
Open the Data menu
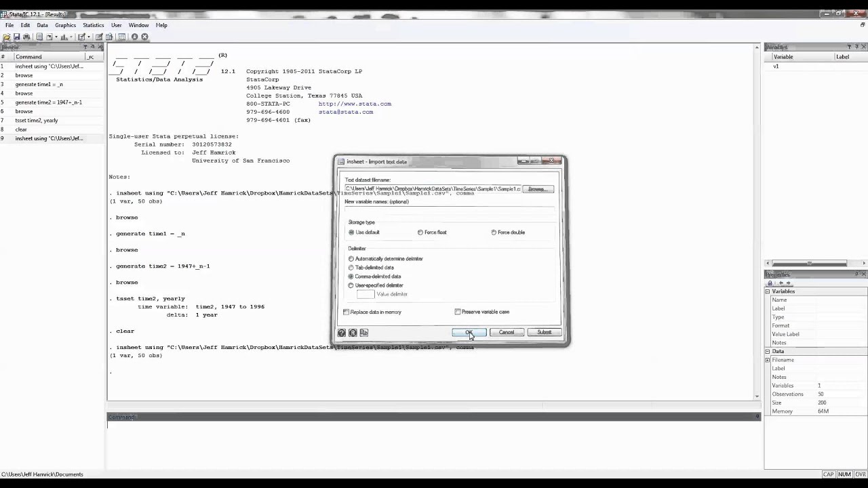(x=42, y=25)
